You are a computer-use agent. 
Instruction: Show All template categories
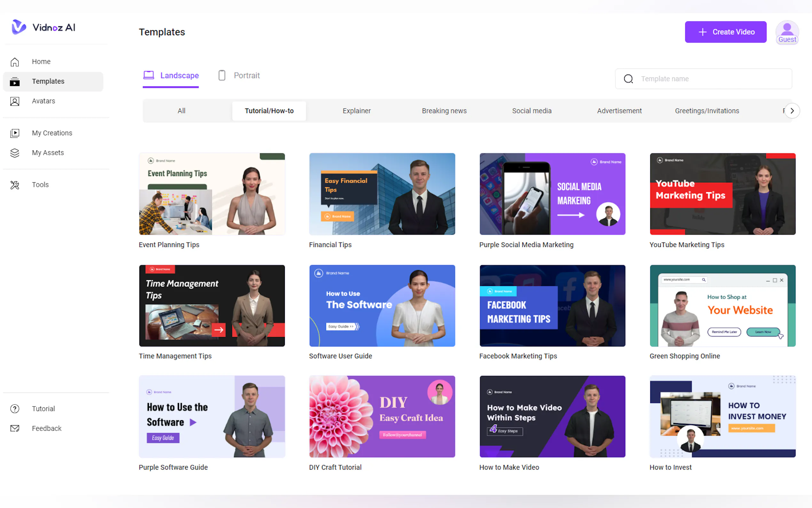[x=181, y=111]
